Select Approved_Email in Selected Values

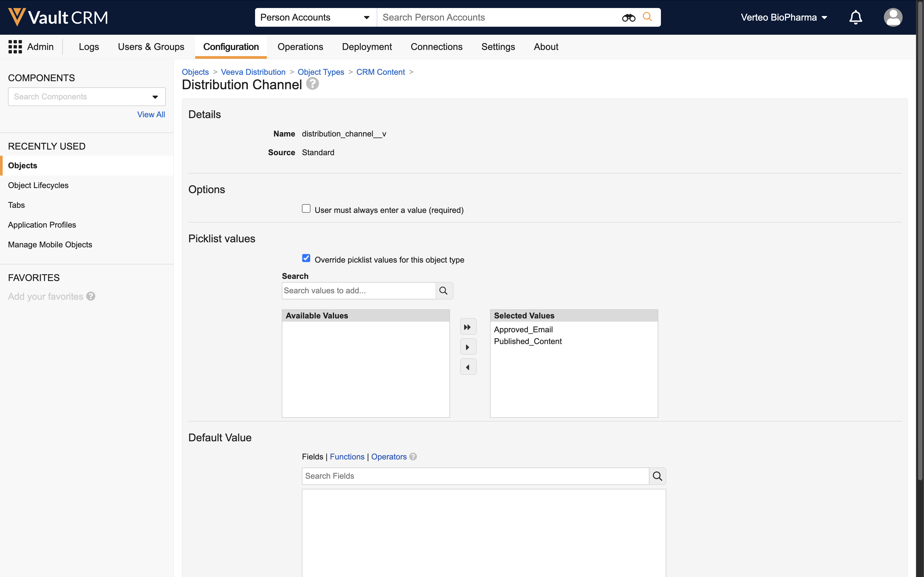point(523,329)
